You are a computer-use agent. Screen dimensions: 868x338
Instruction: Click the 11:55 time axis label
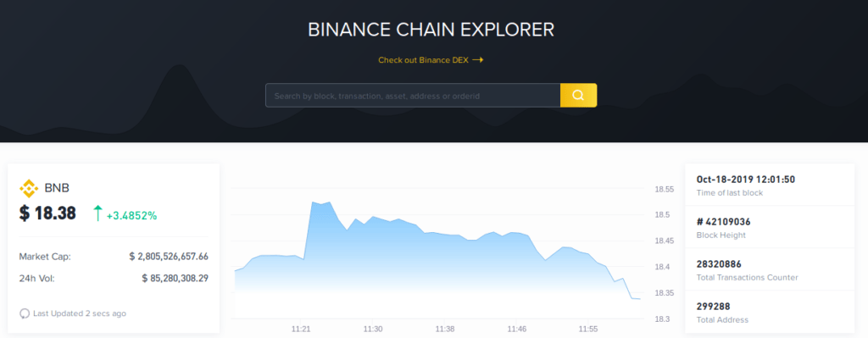click(588, 330)
